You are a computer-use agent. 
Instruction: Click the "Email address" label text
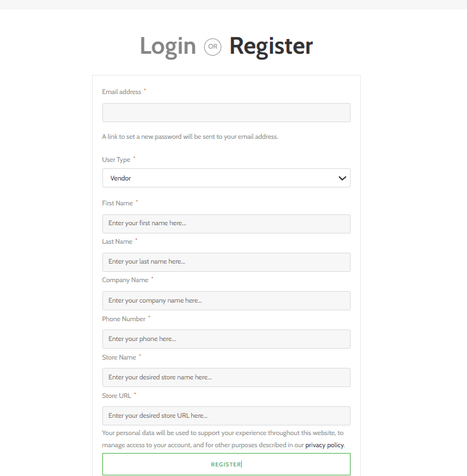122,92
